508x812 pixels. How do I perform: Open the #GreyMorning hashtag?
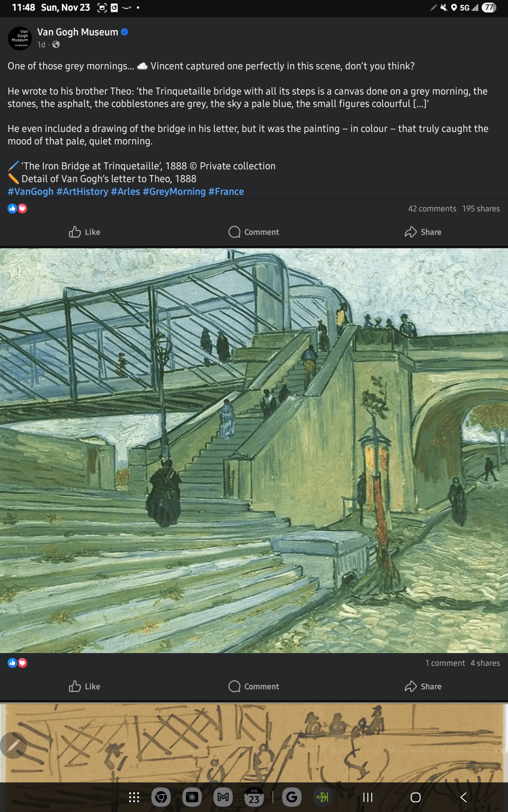tap(174, 192)
